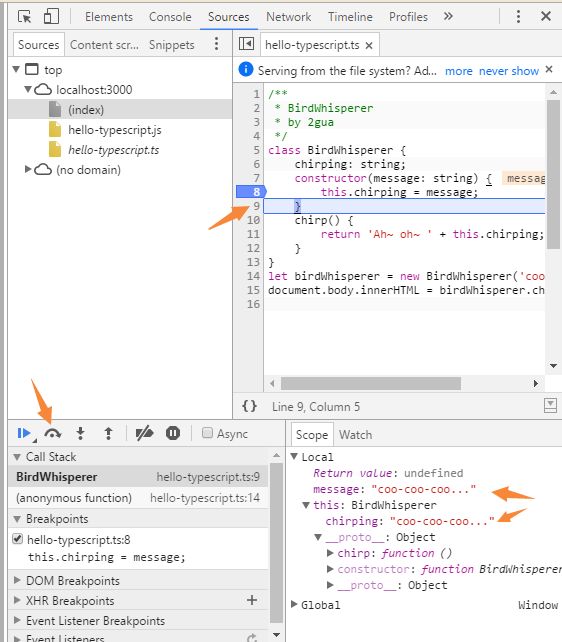Open the Watch tab
562x642 pixels.
[x=355, y=434]
